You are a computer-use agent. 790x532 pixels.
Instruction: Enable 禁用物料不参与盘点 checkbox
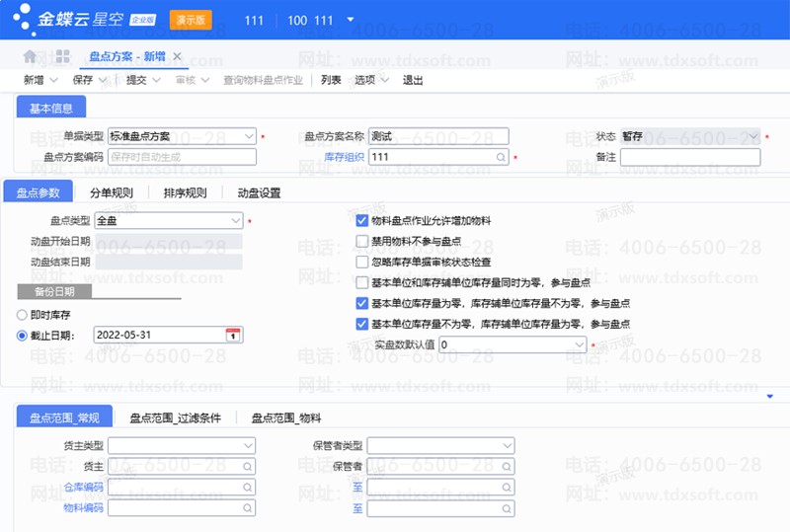[x=361, y=241]
